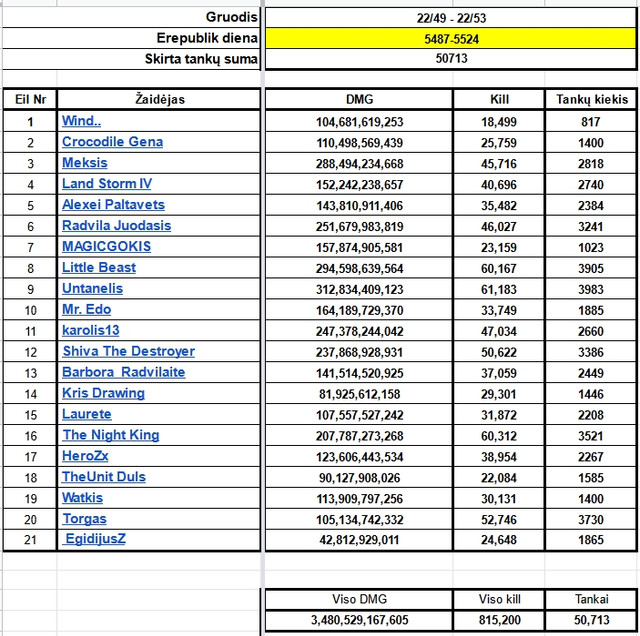Image resolution: width=640 pixels, height=636 pixels.
Task: Select row number 21 cell
Action: pos(30,540)
